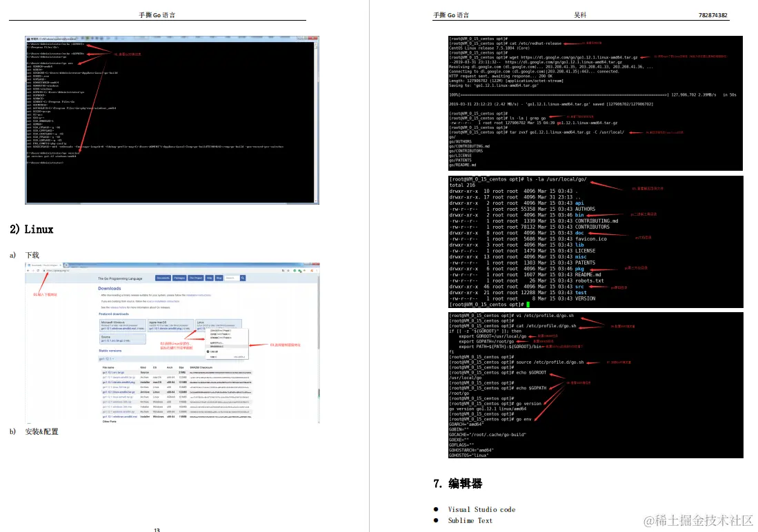The image size is (758, 532).
Task: Click the "source /etc/profile.d/go.sh" command
Action: click(x=550, y=362)
